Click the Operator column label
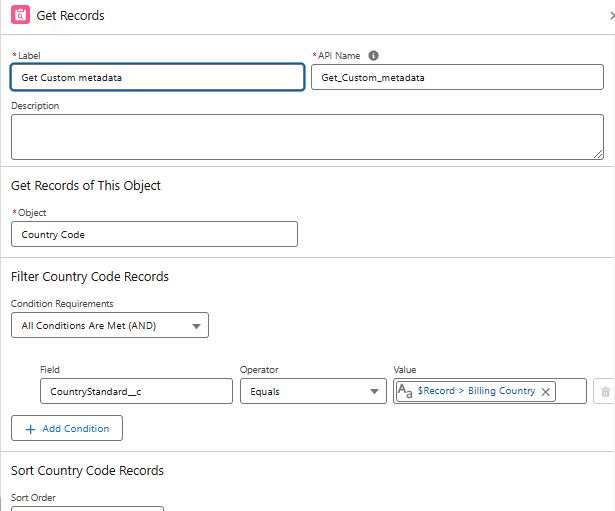This screenshot has height=511, width=615. tap(259, 369)
